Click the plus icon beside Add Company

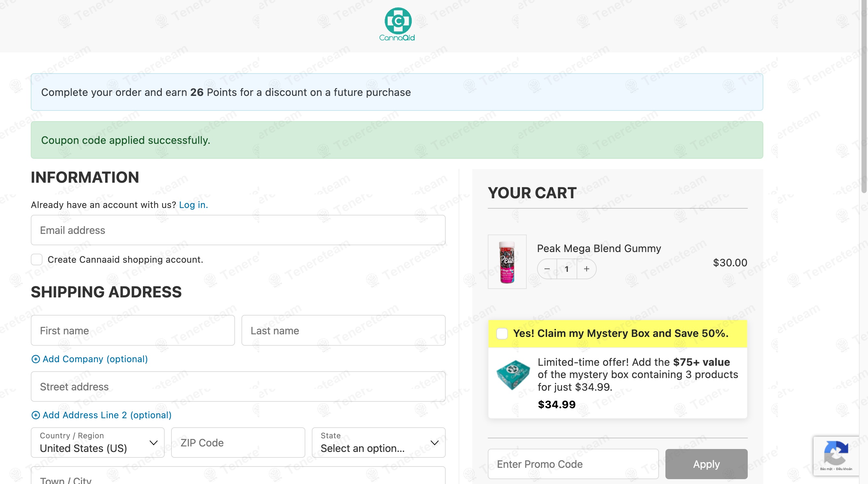(x=35, y=359)
